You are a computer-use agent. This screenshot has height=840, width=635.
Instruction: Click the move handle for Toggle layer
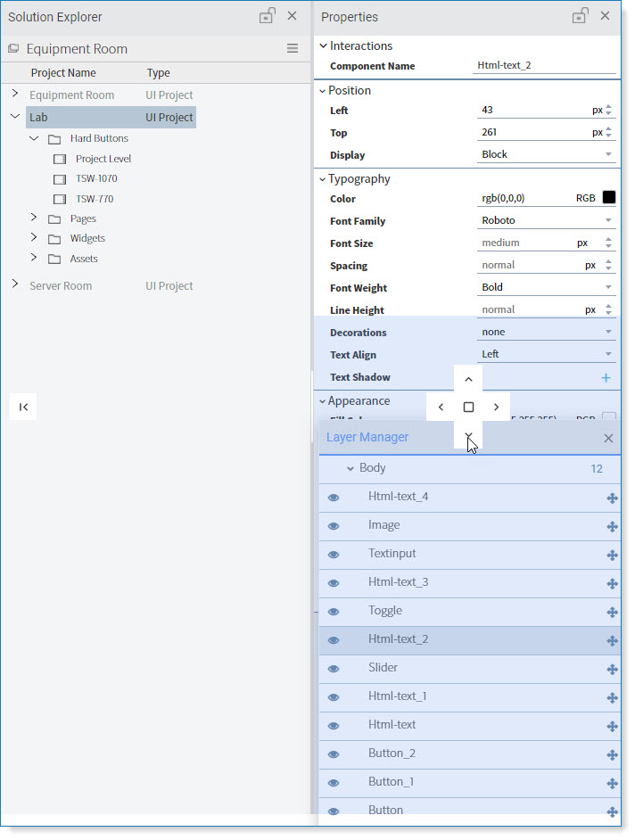point(612,613)
